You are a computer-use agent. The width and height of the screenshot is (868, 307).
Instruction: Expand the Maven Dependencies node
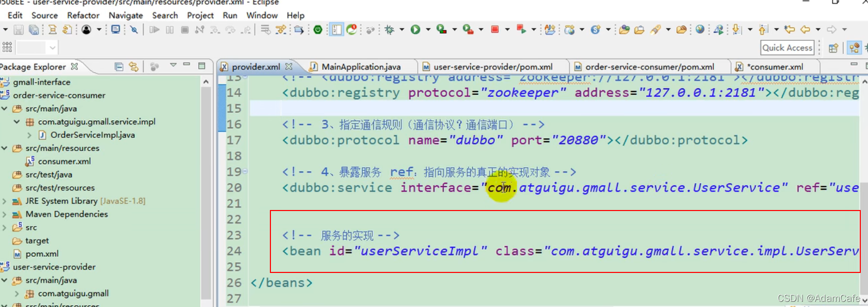(x=4, y=214)
